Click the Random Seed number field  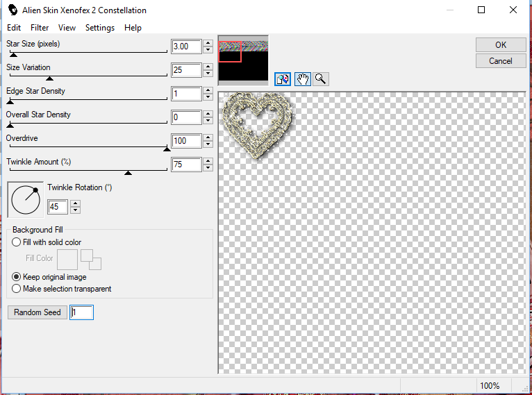[81, 312]
